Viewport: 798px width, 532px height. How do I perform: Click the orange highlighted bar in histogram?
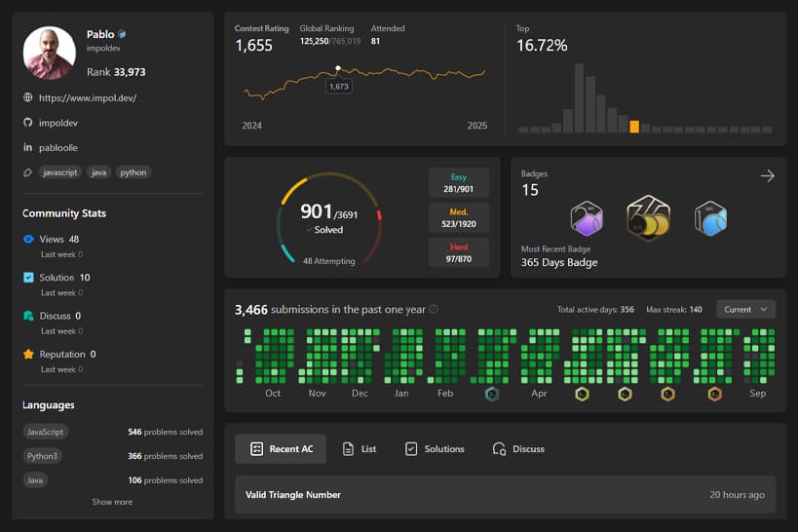[x=634, y=127]
